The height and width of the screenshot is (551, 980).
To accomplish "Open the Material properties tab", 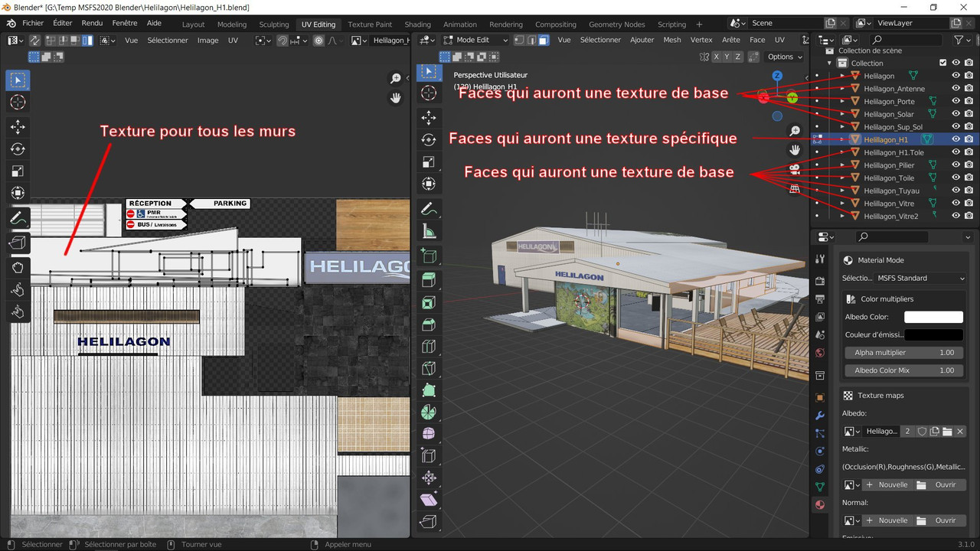I will [x=820, y=504].
